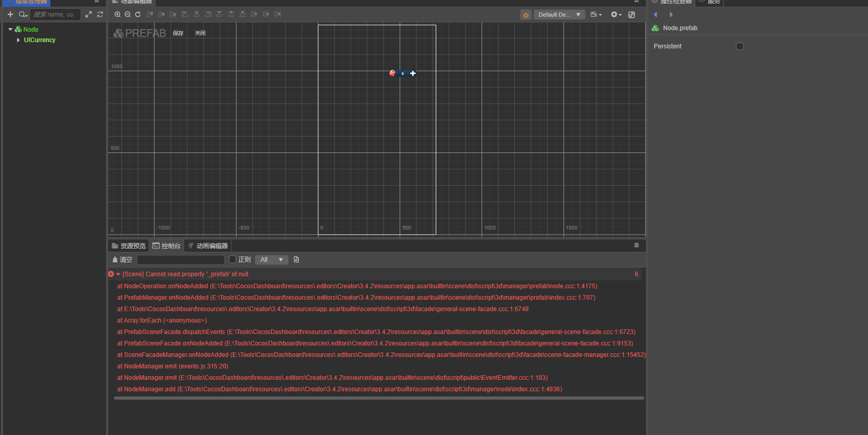The width and height of the screenshot is (868, 435).
Task: Clear the console with 清空
Action: coord(122,260)
